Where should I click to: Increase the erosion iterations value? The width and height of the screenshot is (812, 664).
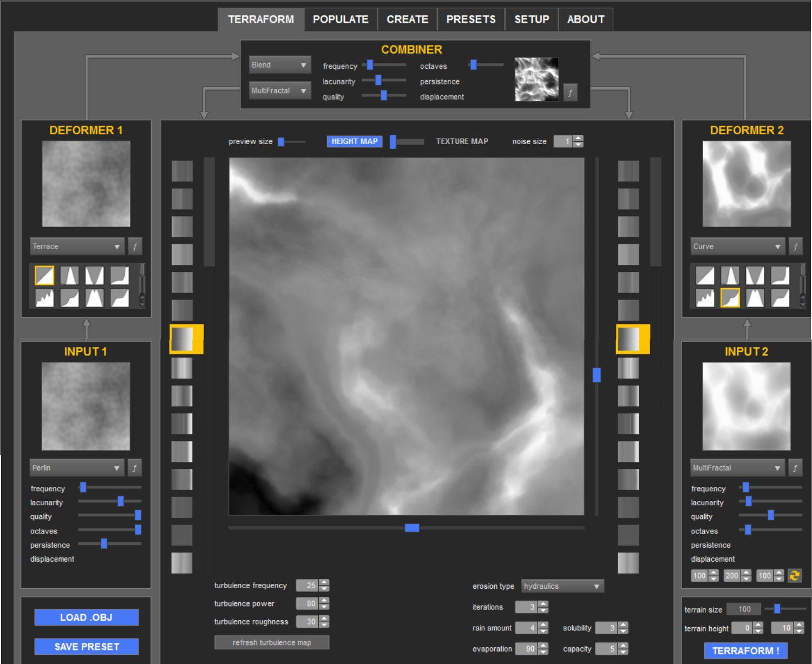click(x=543, y=604)
